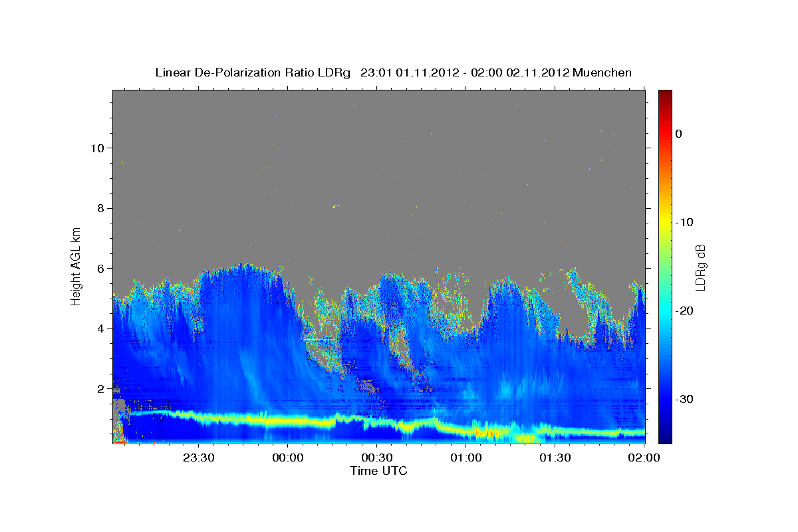Click the plot title 'Linear De-Polarization Ratio LDRg'
The width and height of the screenshot is (798, 532).
click(253, 72)
